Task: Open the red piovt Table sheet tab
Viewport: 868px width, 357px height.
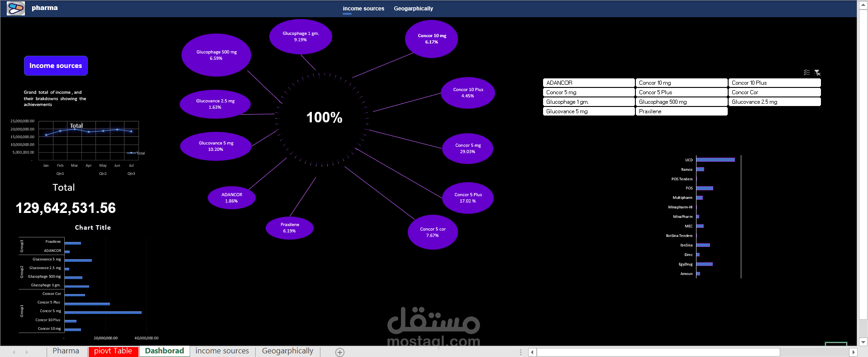Action: pos(113,351)
